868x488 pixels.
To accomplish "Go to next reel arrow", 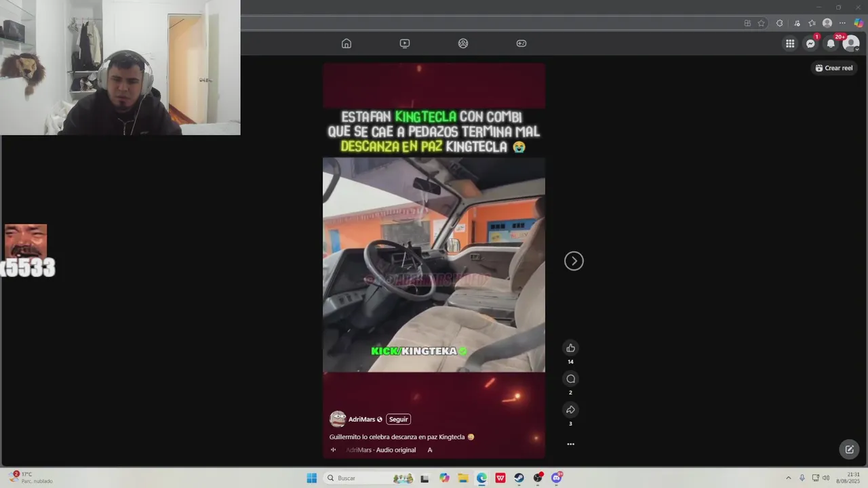I will point(574,261).
